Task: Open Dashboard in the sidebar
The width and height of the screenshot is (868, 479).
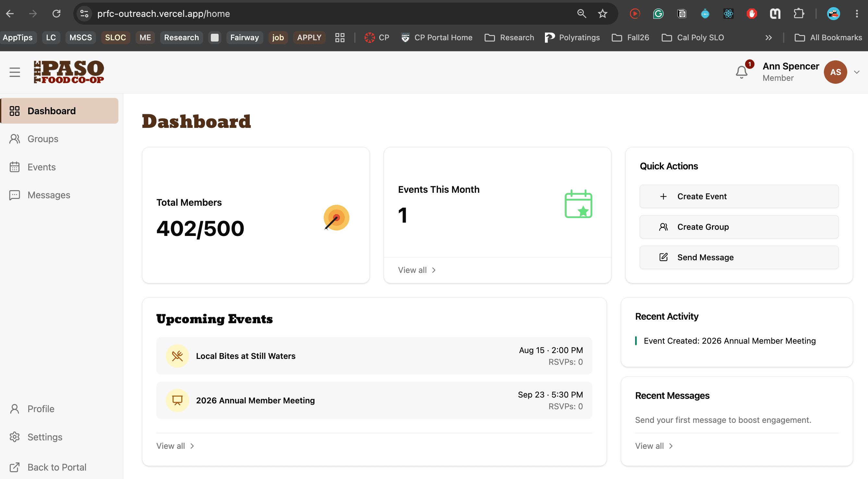Action: coord(59,111)
